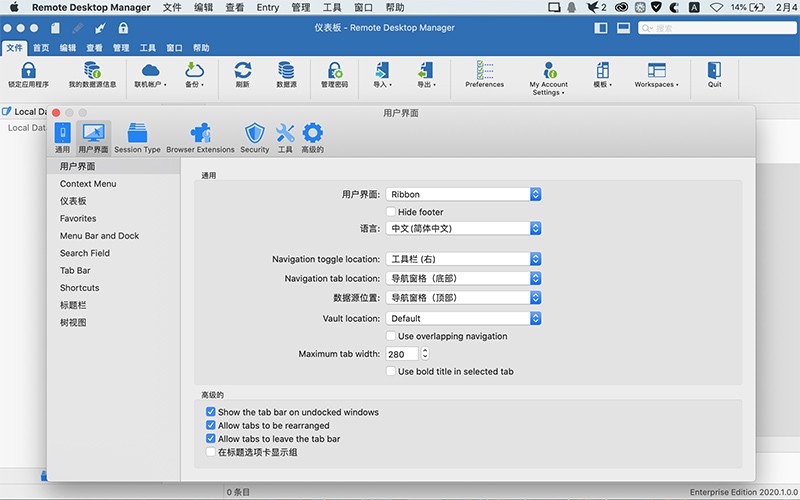The height and width of the screenshot is (500, 800).
Task: Switch to the 编辑 ribbon tab
Action: tap(68, 47)
